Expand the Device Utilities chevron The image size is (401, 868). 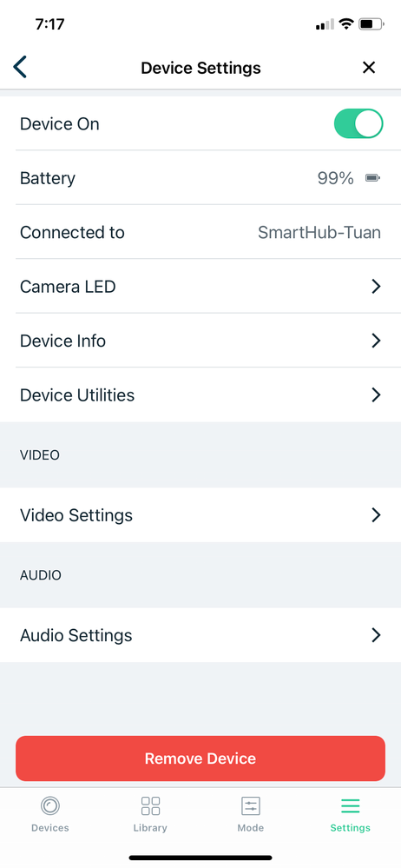pos(376,394)
